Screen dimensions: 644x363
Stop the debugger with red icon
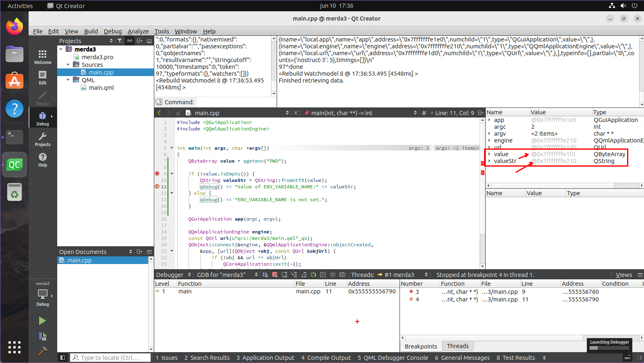(x=275, y=275)
